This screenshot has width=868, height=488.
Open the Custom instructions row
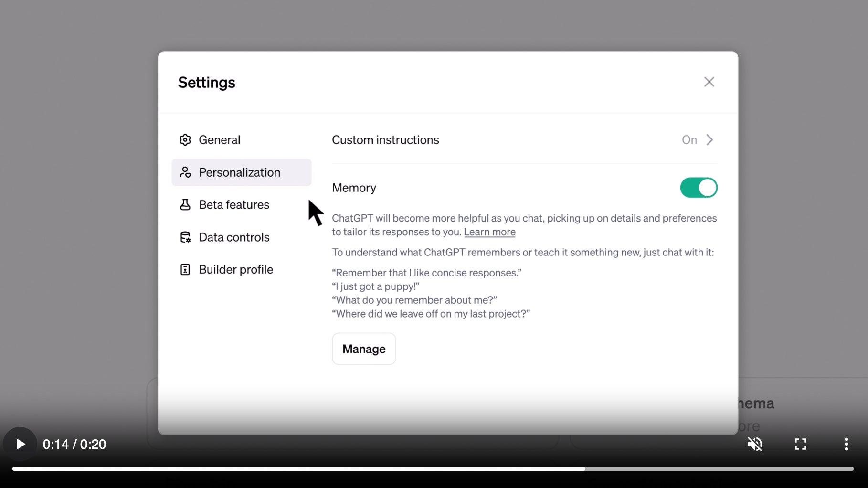(525, 140)
